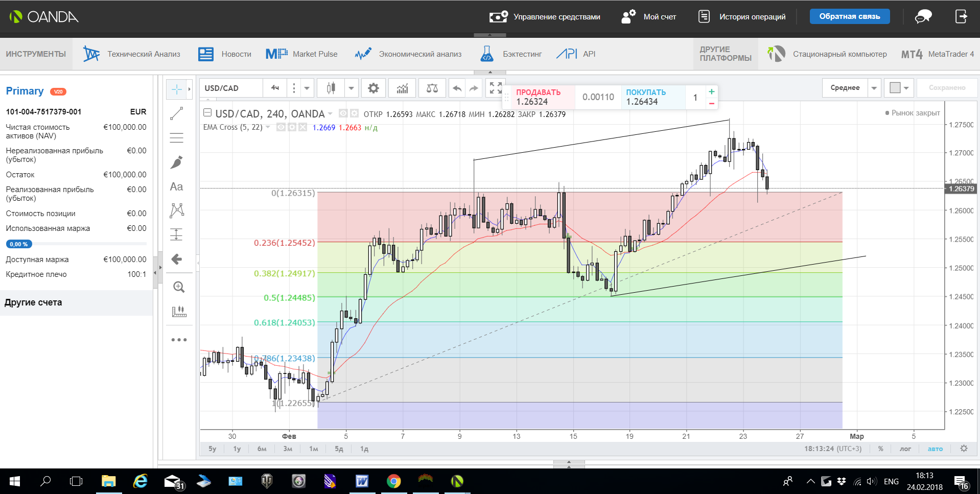Decrease trade units with minus button
This screenshot has height=494, width=980.
[711, 103]
